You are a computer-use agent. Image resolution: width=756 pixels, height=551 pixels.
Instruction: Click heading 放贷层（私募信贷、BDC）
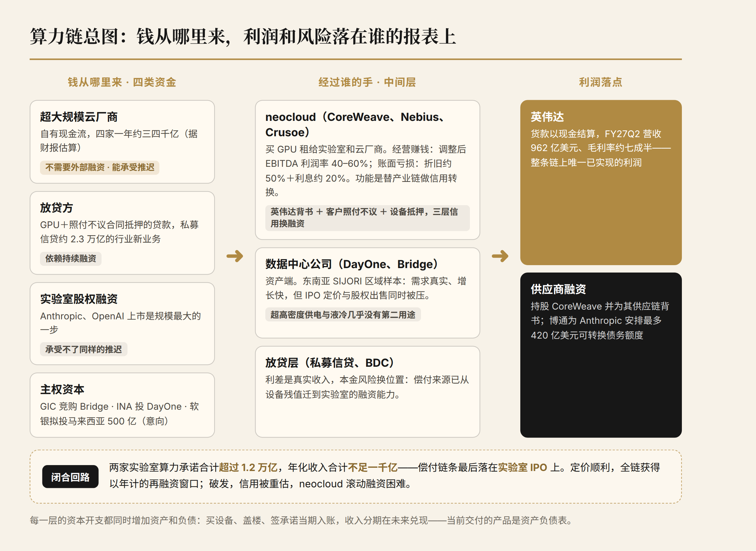[330, 363]
